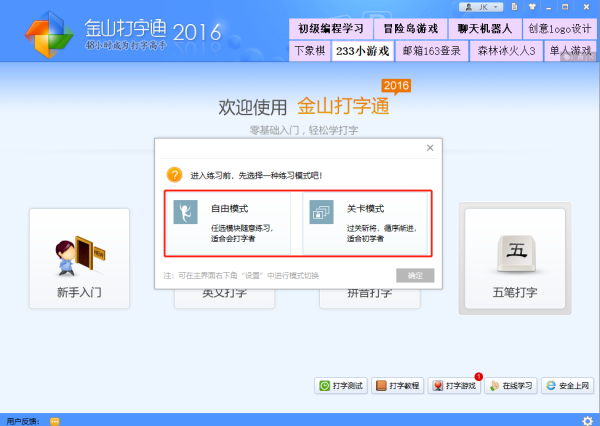This screenshot has width=600, height=426.
Task: Click the 欢迎使用 welcome heading
Action: (253, 107)
